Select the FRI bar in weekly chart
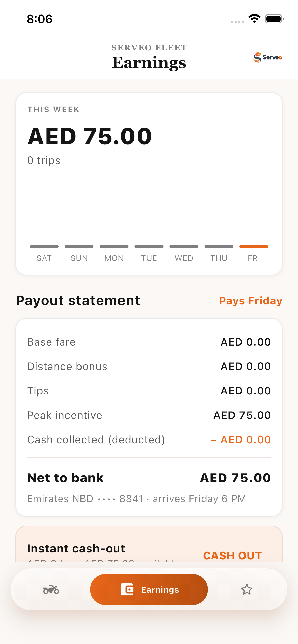298x644 pixels. point(254,246)
